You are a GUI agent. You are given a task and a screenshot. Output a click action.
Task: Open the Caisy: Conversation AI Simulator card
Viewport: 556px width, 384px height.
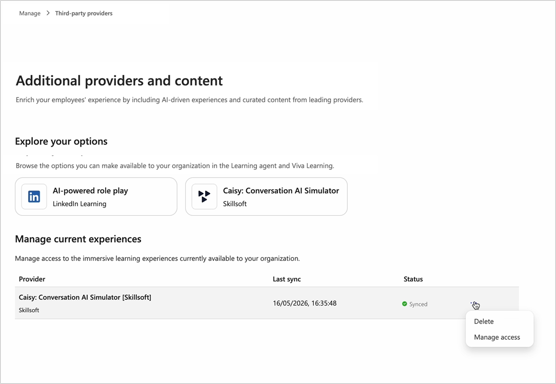tap(266, 196)
